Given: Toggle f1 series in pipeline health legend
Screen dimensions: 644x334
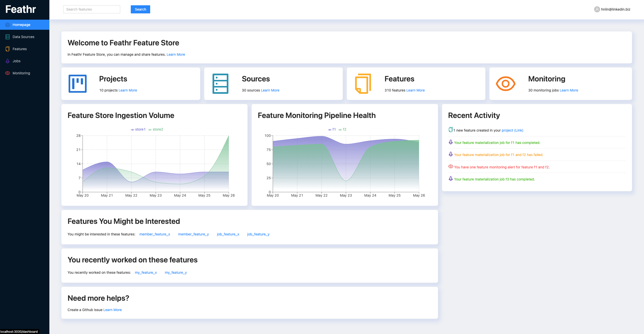Looking at the screenshot, I should coord(332,129).
